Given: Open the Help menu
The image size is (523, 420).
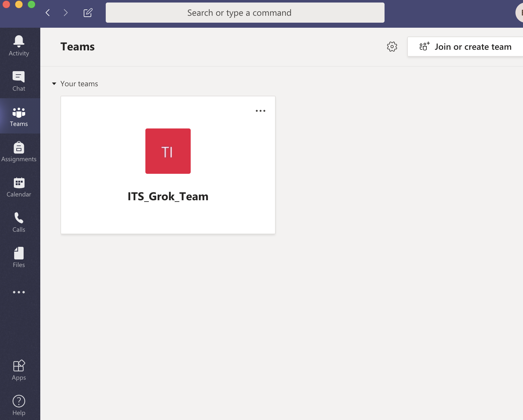Looking at the screenshot, I should [19, 405].
